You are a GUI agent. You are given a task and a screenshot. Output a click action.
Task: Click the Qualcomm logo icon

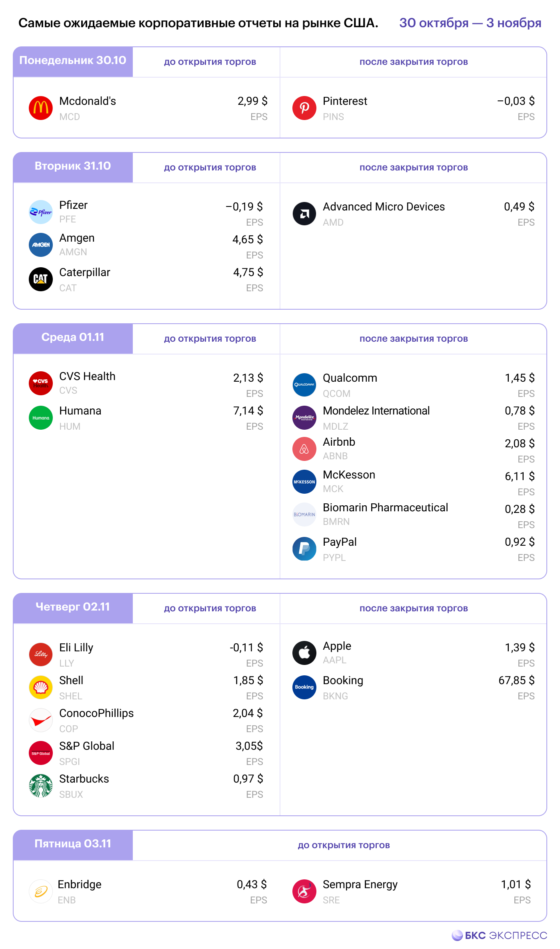click(x=304, y=385)
